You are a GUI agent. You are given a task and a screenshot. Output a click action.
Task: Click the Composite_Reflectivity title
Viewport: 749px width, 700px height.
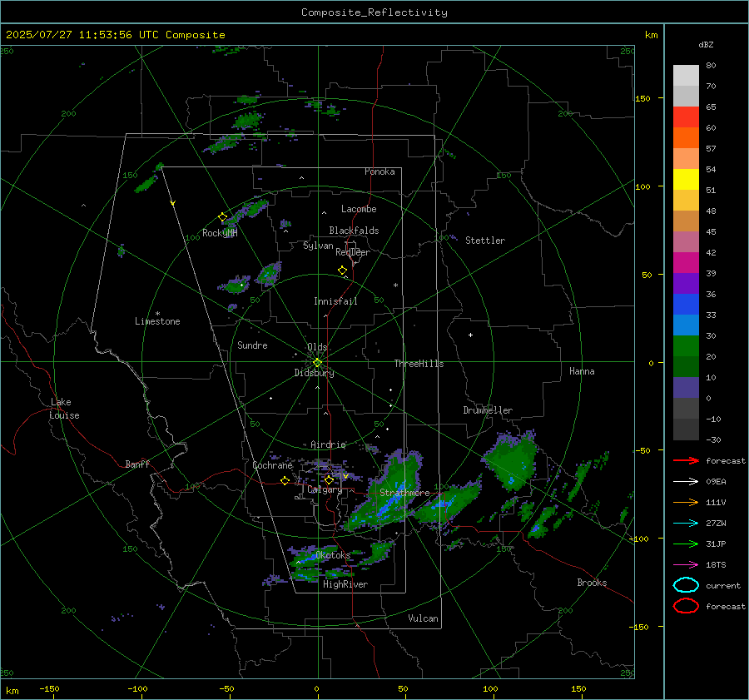pos(374,12)
